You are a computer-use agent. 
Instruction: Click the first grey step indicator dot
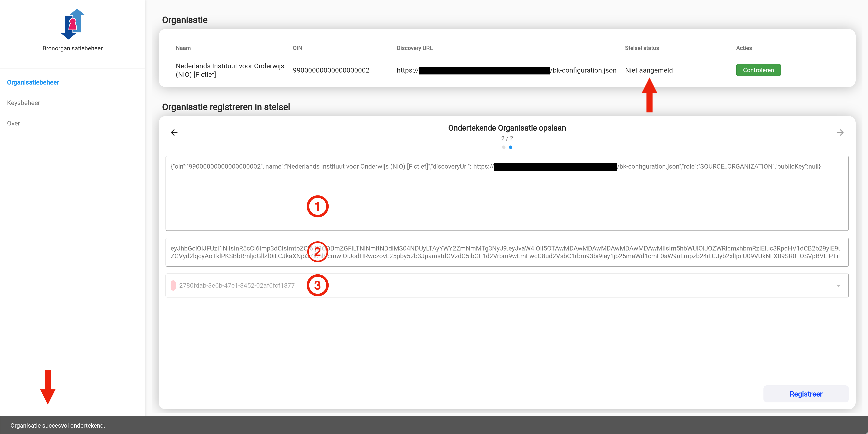503,147
